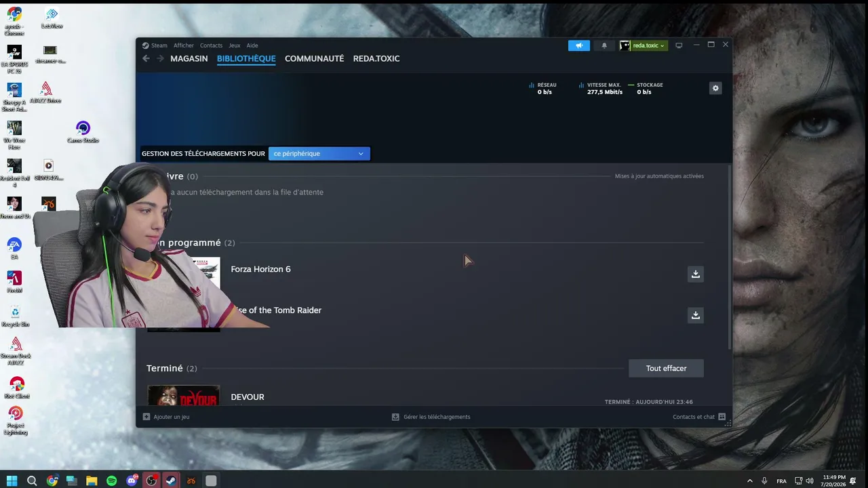Open the FiveM desktop icon
Screen dimensions: 868x488
(x=14, y=281)
